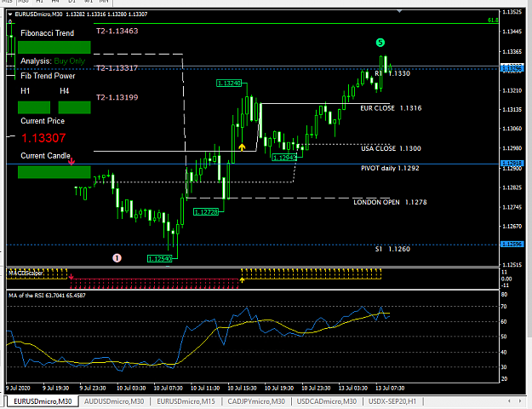Select the PIVOT daily 1.1292 label
Image resolution: width=532 pixels, height=409 pixels.
tap(390, 168)
